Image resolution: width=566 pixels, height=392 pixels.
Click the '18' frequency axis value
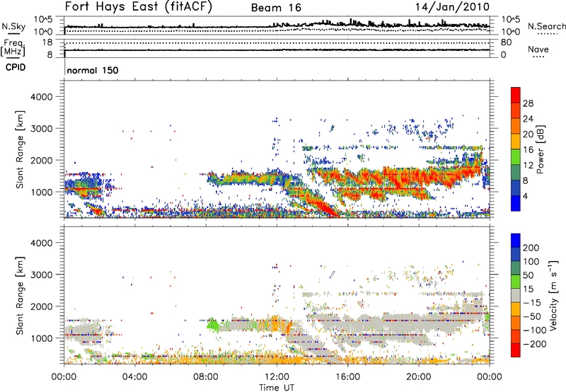click(47, 42)
